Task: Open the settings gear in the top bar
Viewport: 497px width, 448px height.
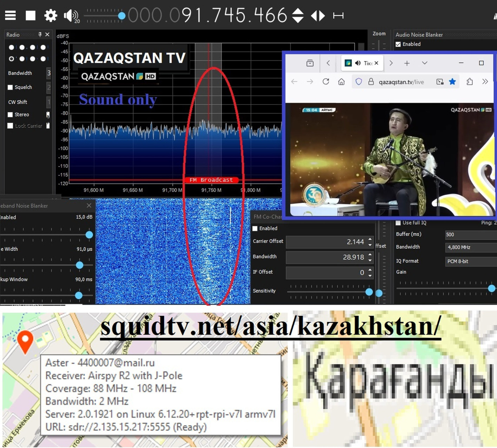Action: [51, 16]
